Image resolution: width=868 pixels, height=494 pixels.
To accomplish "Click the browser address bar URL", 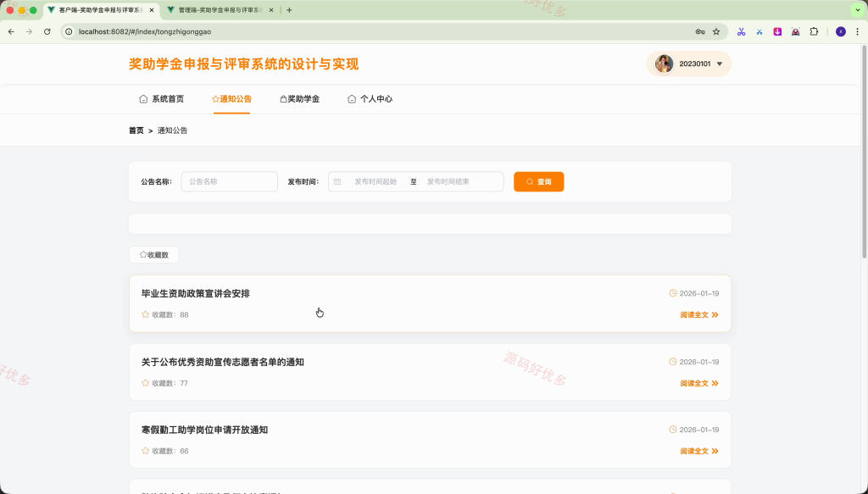I will [x=145, y=31].
